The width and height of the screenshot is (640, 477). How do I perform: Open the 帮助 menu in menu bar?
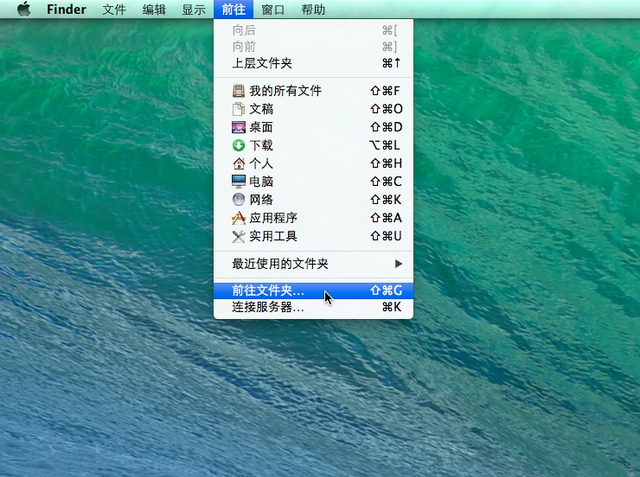point(313,10)
